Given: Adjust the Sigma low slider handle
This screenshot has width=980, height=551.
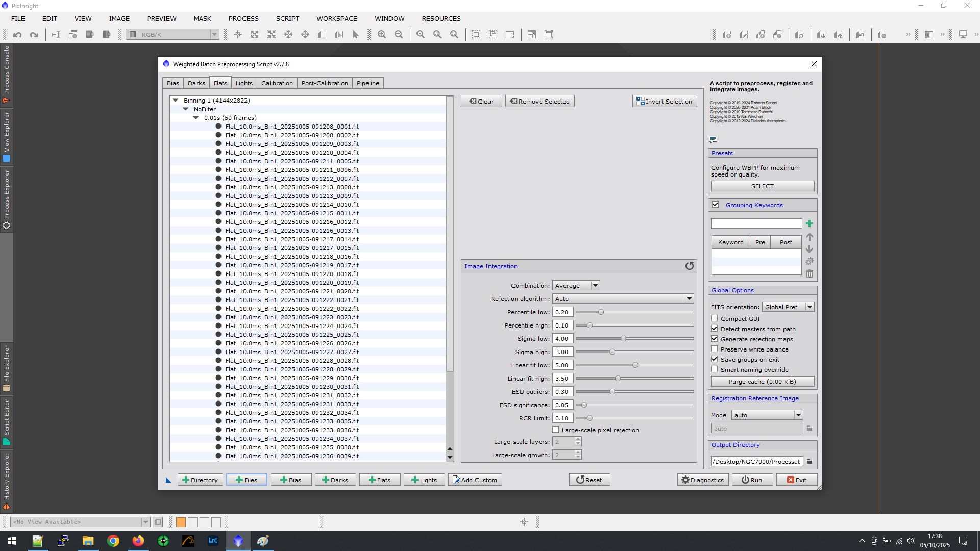Looking at the screenshot, I should (x=623, y=338).
